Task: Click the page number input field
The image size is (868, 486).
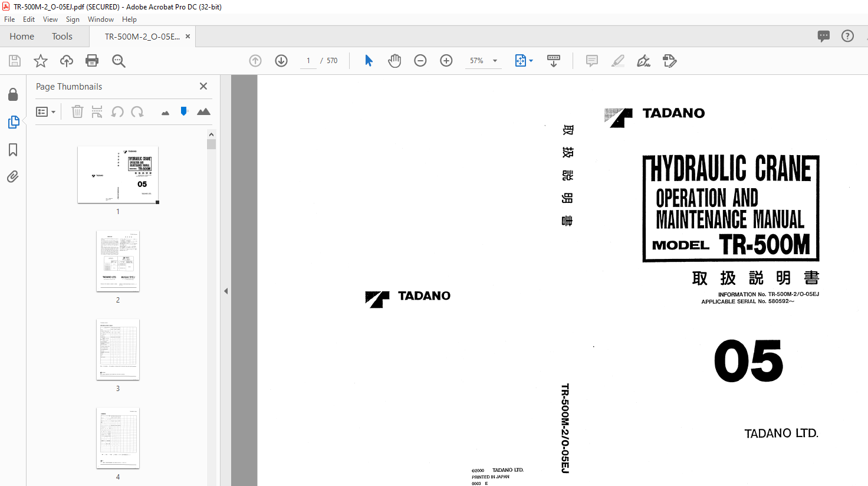Action: [x=308, y=61]
